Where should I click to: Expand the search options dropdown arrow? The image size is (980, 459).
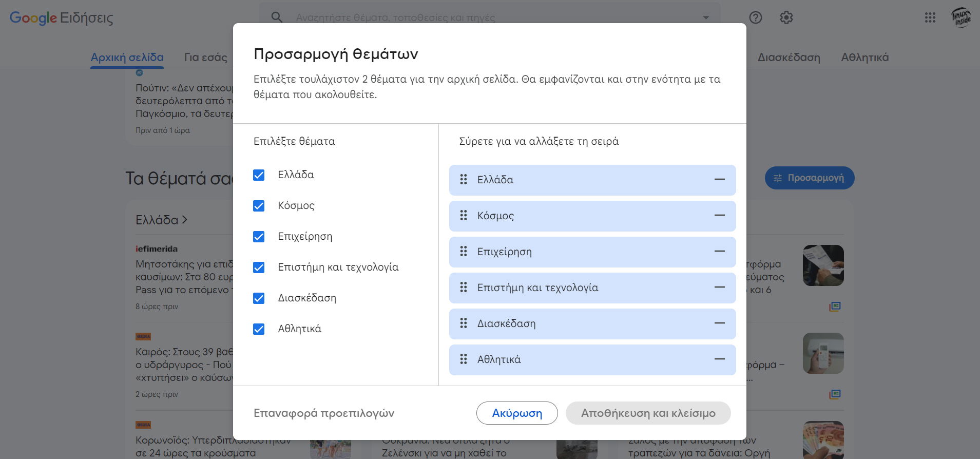pos(706,17)
